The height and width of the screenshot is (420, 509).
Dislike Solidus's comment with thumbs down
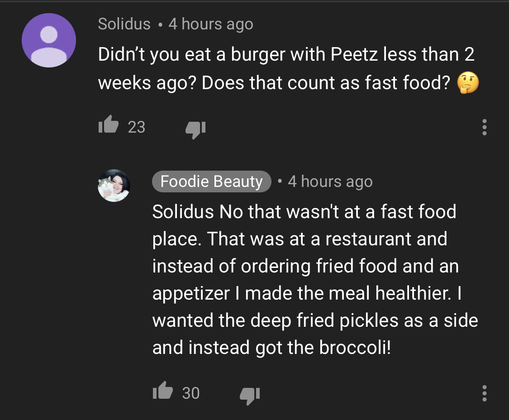click(x=196, y=130)
